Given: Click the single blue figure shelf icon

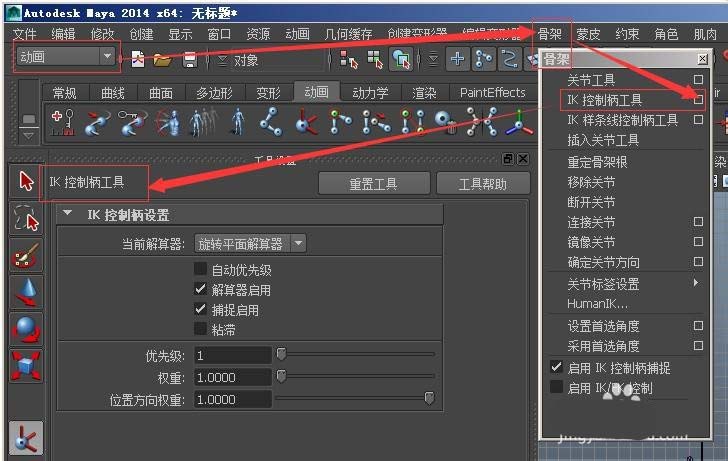Looking at the screenshot, I should pos(238,123).
